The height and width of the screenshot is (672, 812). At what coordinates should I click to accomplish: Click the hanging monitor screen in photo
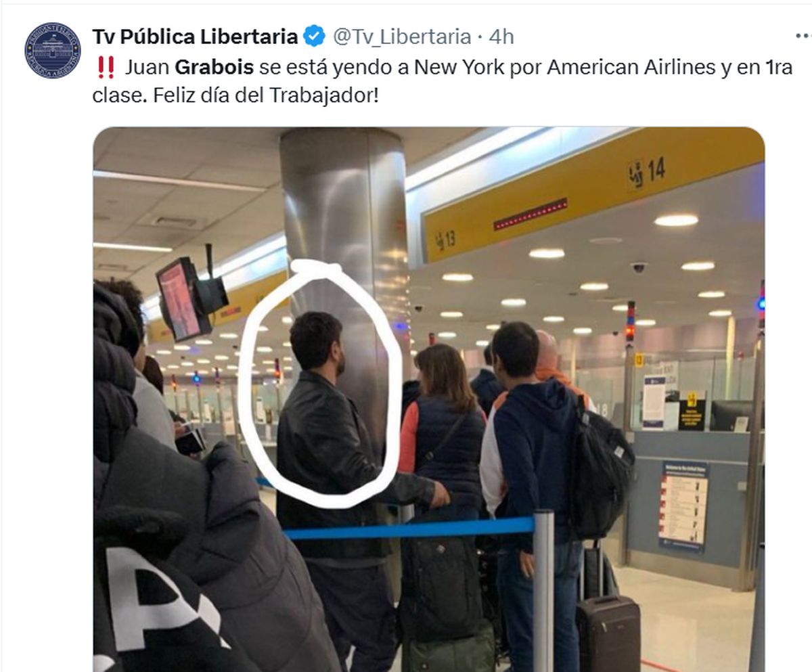(179, 299)
